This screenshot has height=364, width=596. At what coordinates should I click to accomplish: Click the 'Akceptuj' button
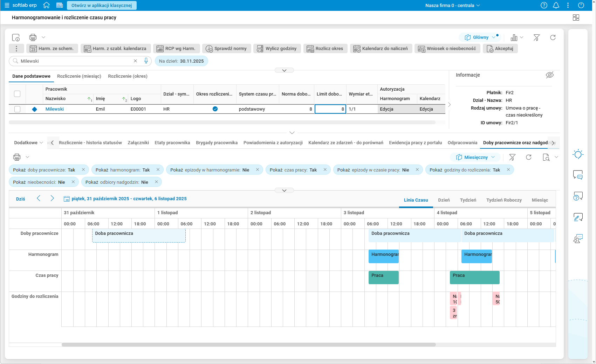(500, 49)
